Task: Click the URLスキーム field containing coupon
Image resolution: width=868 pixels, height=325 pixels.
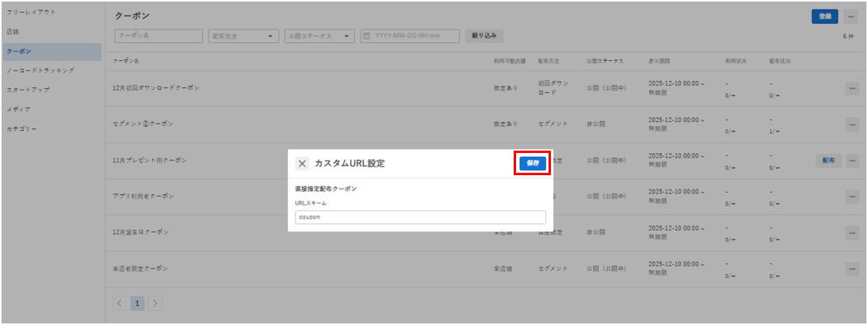Action: tap(420, 217)
